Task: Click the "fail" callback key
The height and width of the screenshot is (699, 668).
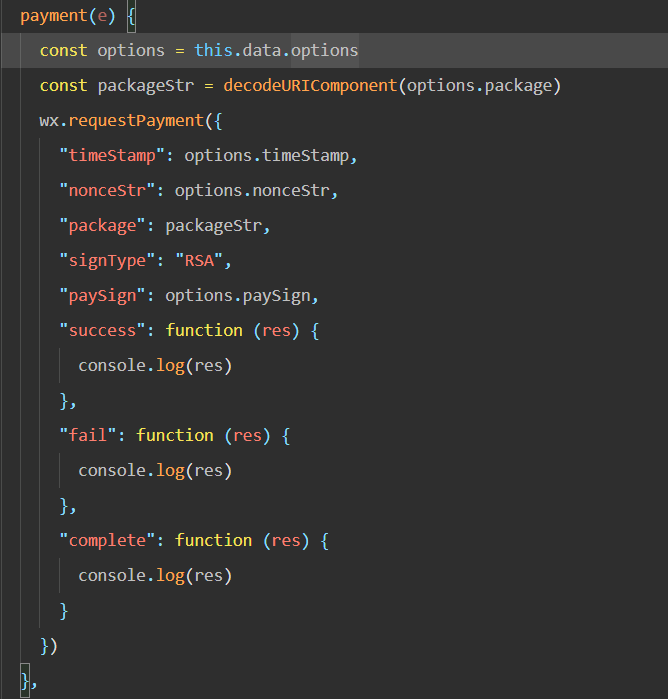Action: click(88, 436)
